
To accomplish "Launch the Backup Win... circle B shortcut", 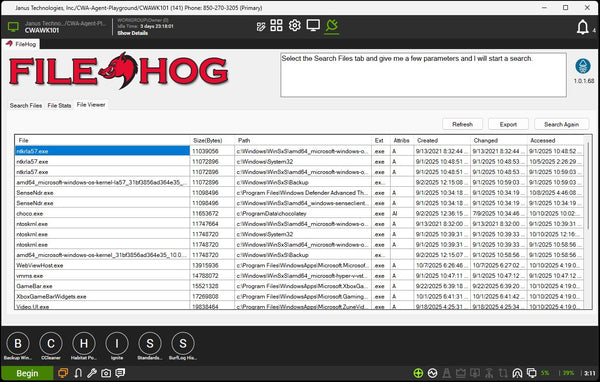I will click(x=18, y=344).
